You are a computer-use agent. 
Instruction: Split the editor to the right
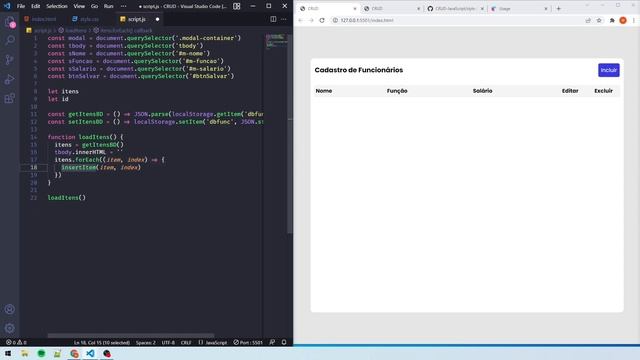[273, 19]
